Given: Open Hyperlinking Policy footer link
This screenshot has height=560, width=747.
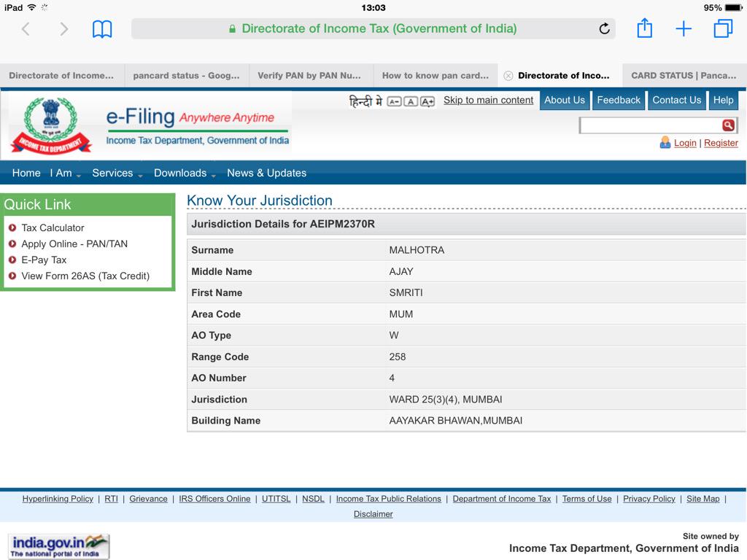Looking at the screenshot, I should click(x=58, y=499).
